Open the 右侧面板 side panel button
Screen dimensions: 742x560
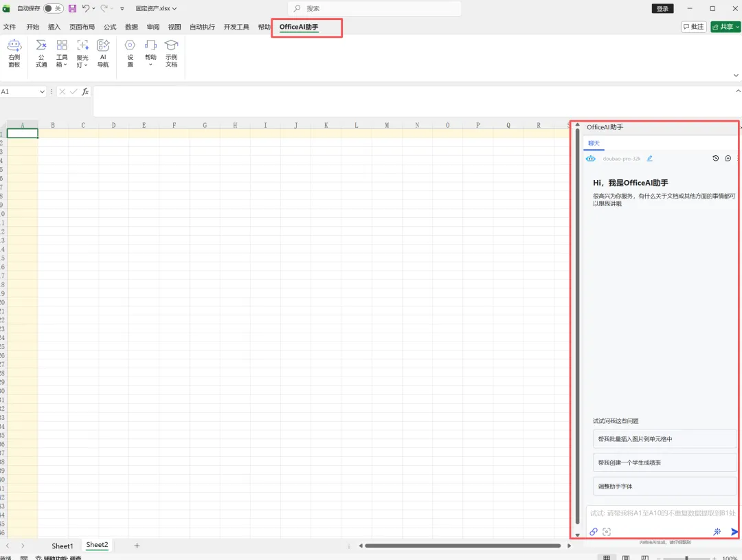(14, 53)
